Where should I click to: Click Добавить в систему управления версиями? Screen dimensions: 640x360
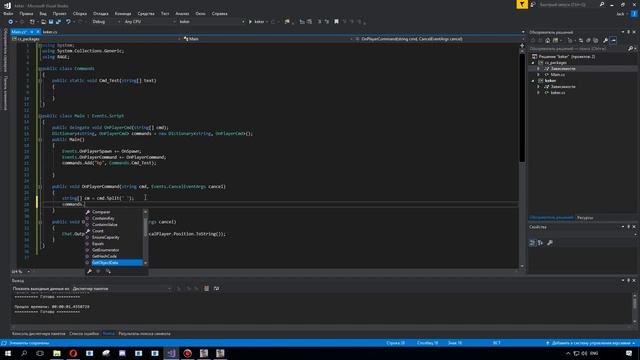click(590, 343)
